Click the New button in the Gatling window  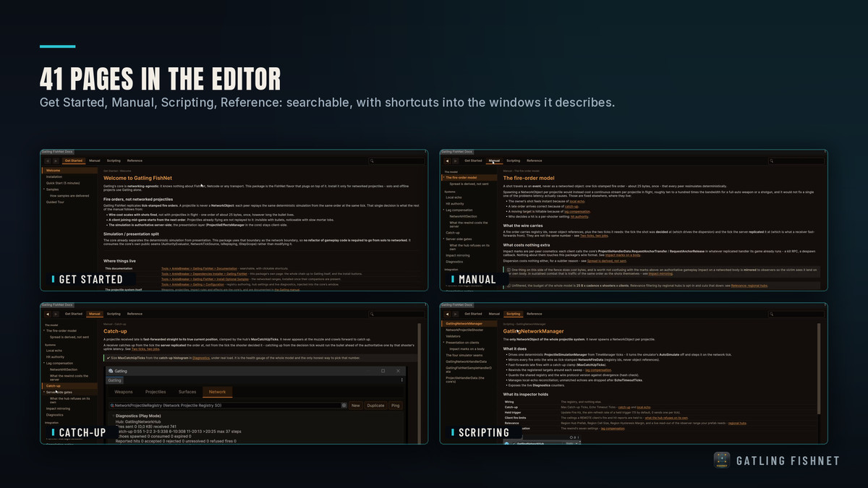(356, 406)
